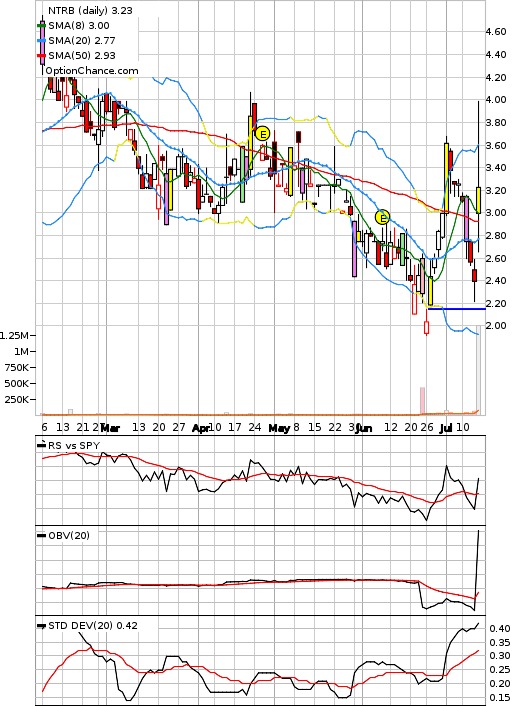Click the Jun date axis label
Viewport: 526px width, 706px height.
pos(364,428)
